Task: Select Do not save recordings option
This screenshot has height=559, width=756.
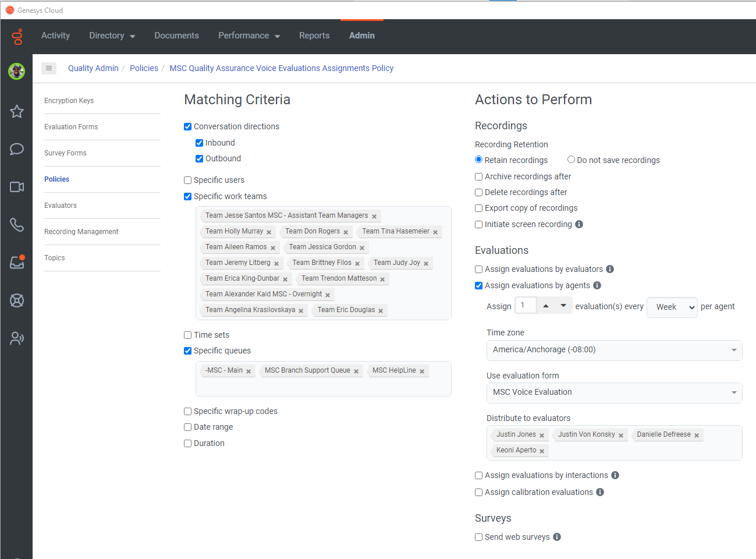Action: 571,160
